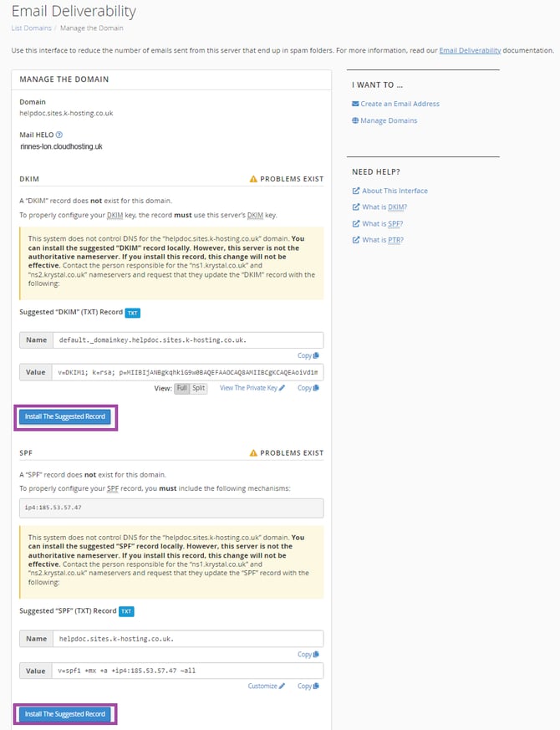Click the DKIM record Name field
The width and height of the screenshot is (560, 730).
pos(188,340)
